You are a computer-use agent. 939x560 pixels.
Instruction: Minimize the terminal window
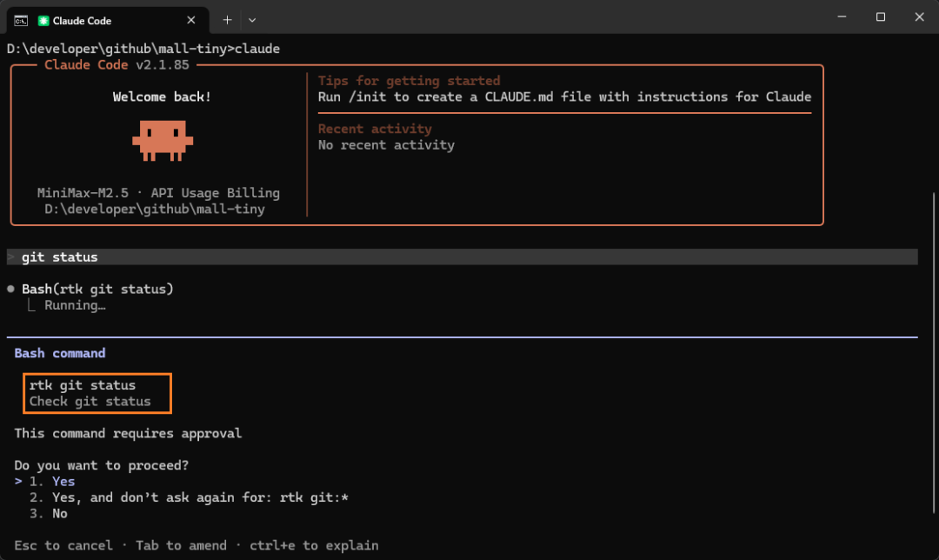pyautogui.click(x=841, y=17)
